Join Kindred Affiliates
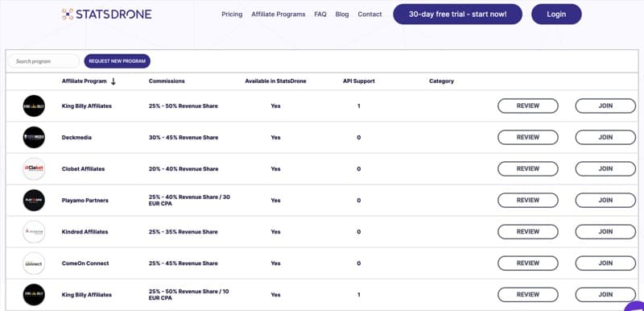The height and width of the screenshot is (311, 644). pyautogui.click(x=605, y=232)
